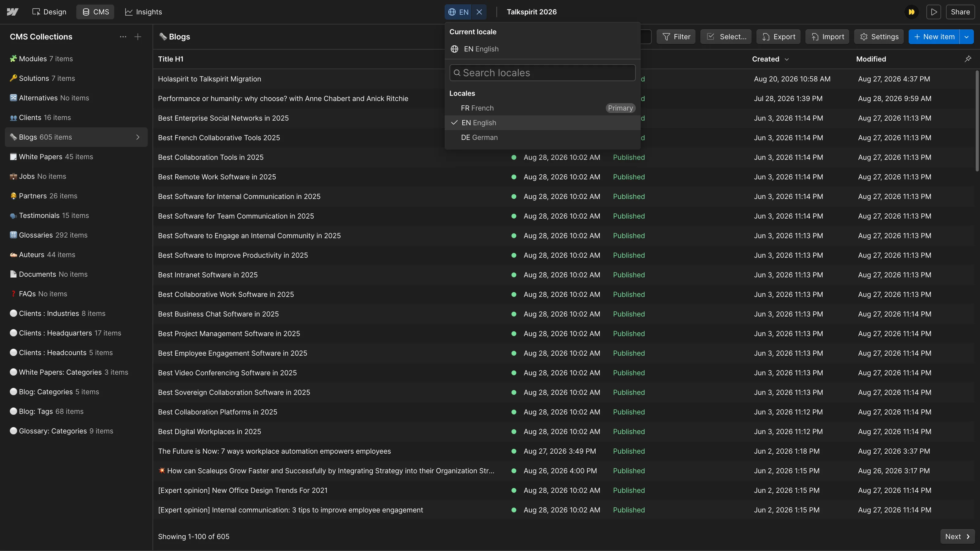Open 'New Office Design Trends For 2021' item
Screen dimensions: 980x551
(243, 490)
